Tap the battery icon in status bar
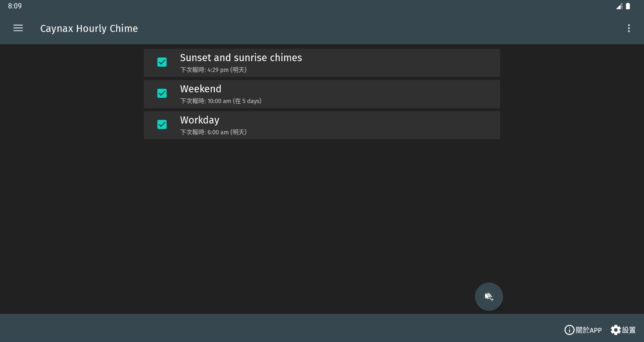 (x=628, y=6)
